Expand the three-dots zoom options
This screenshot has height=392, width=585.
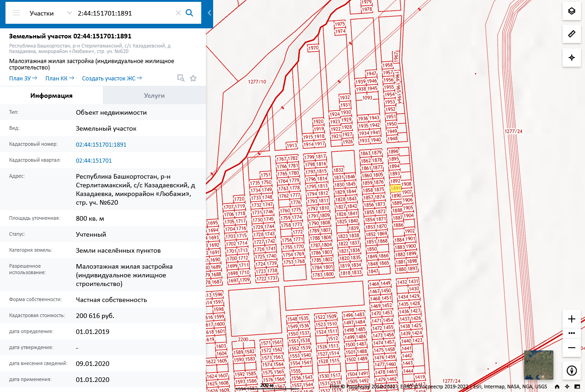(571, 333)
